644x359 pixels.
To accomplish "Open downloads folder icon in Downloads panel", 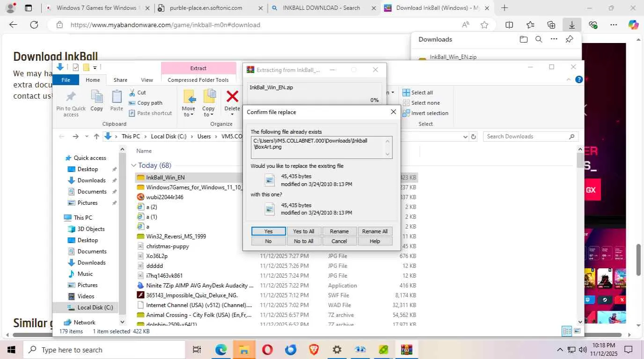I will coord(524,39).
